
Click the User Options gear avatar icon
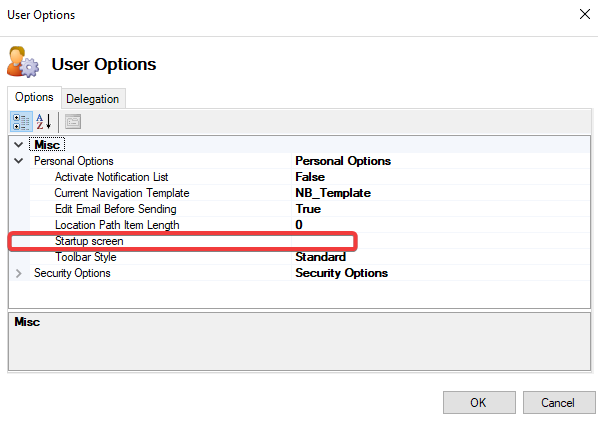click(23, 62)
